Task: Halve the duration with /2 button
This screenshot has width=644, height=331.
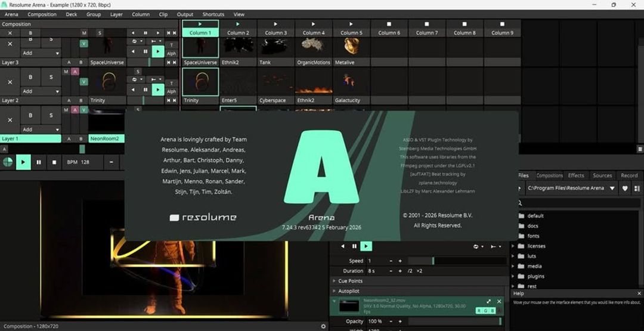Action: [410, 271]
